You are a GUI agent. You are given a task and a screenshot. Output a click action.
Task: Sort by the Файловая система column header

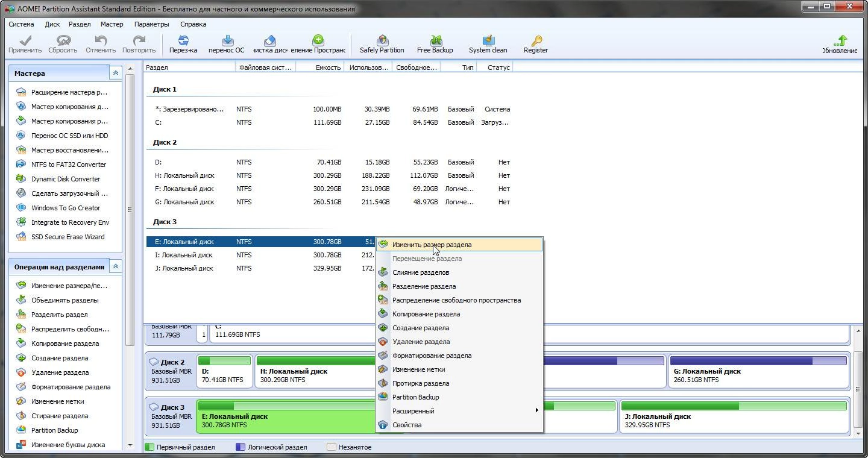pyautogui.click(x=265, y=67)
